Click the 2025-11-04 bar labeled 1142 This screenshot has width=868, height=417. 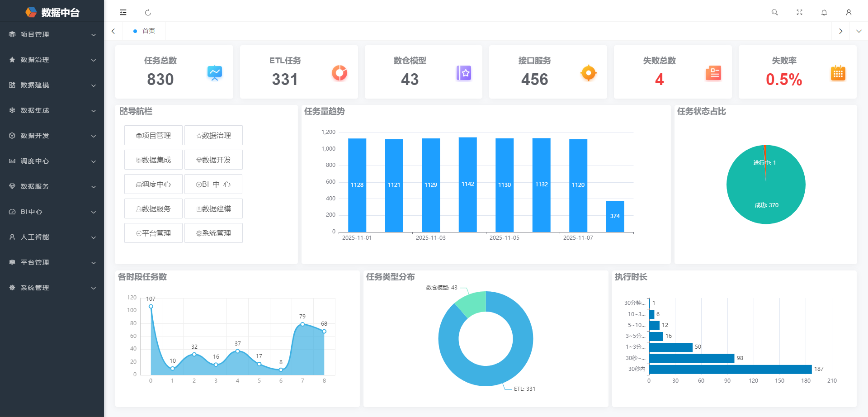pyautogui.click(x=467, y=185)
